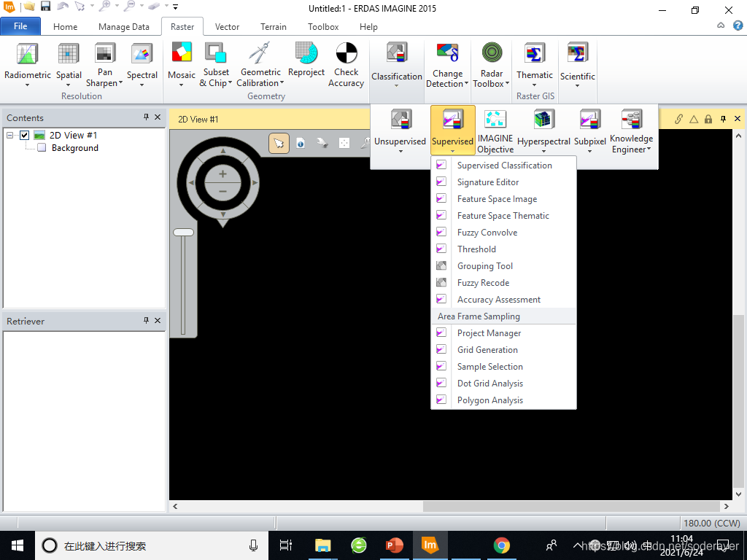Screen dimensions: 747x560
Task: Click the Windows taskbar search box
Action: 152,545
